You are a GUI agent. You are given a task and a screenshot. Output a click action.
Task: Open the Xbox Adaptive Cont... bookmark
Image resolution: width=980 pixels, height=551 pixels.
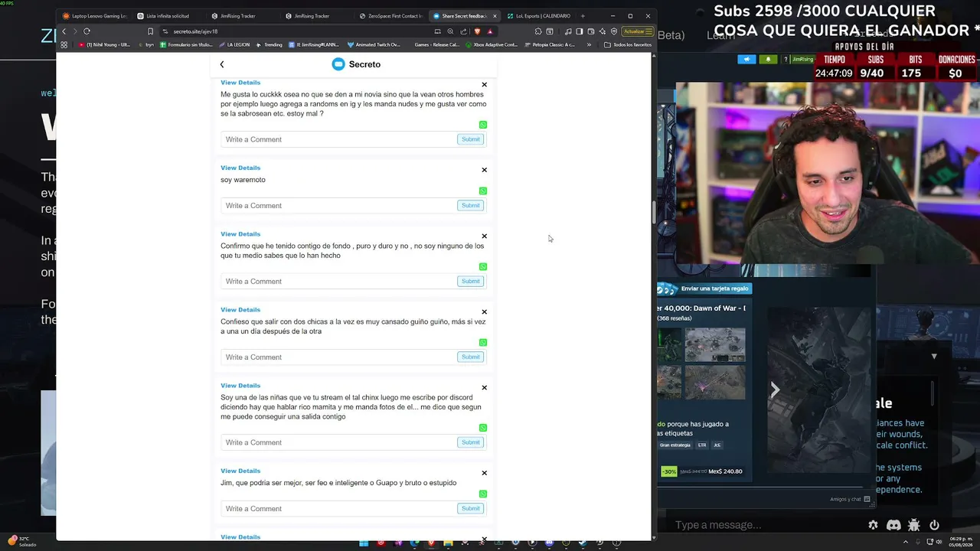(492, 44)
